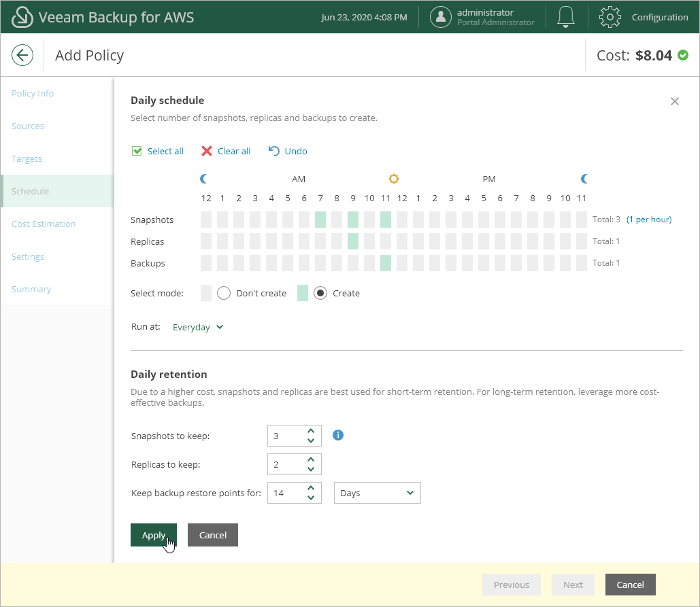Select the Don't create radio button

point(224,293)
